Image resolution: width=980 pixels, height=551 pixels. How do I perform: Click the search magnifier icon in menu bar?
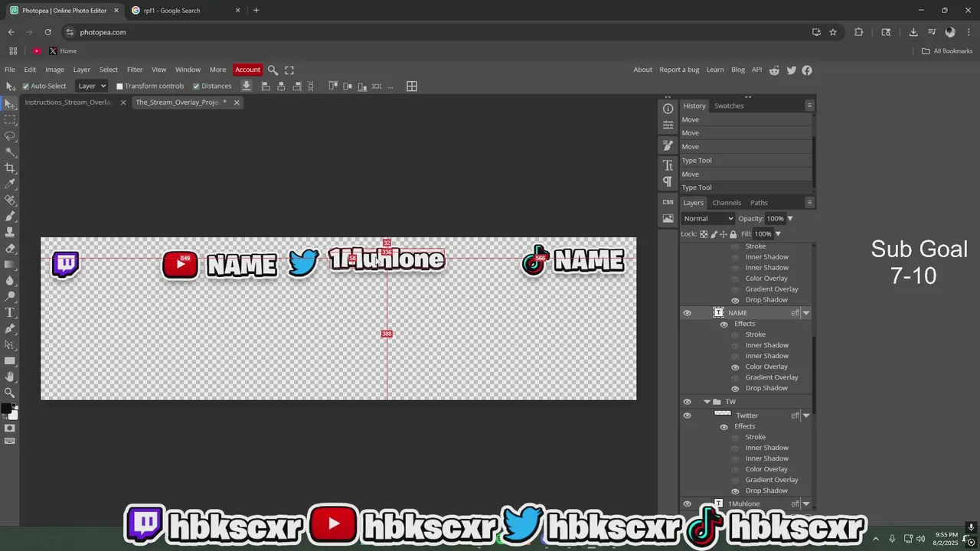tap(273, 70)
